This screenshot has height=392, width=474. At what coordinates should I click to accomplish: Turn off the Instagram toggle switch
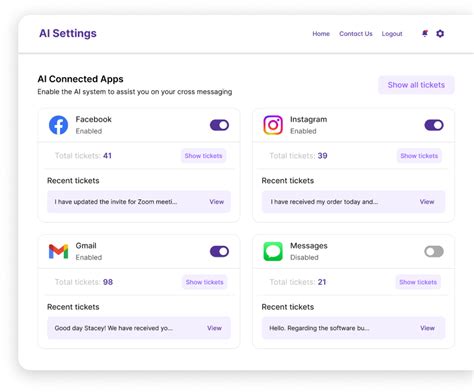click(434, 125)
